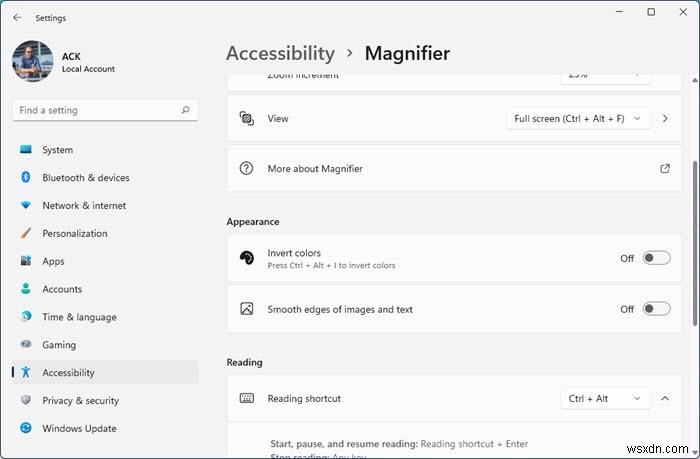Click the Find a setting search box
Screen dimensions: 700x459
tap(105, 110)
